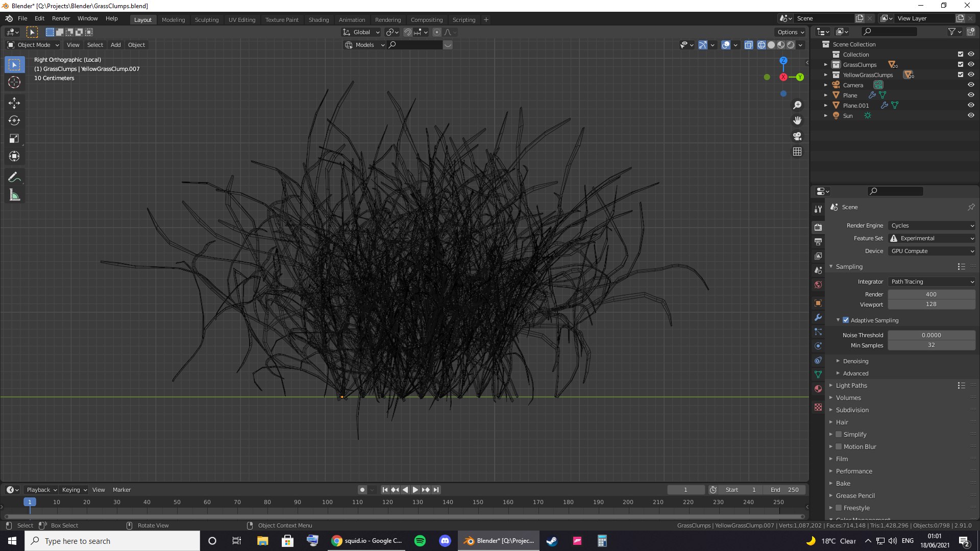Open the Keying popover
Screen dimensions: 980x551
coord(74,490)
